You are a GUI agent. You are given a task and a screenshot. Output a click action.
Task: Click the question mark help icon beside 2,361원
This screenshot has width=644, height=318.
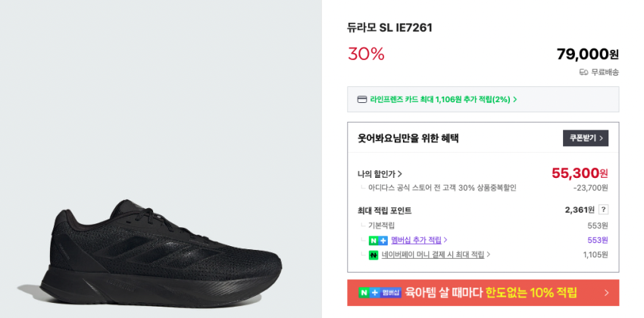point(603,210)
